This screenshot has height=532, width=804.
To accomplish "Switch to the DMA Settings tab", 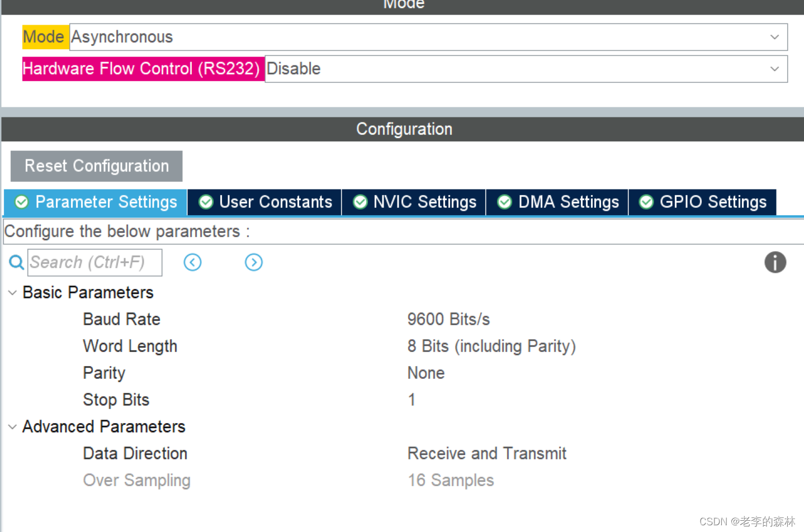I will (x=557, y=202).
